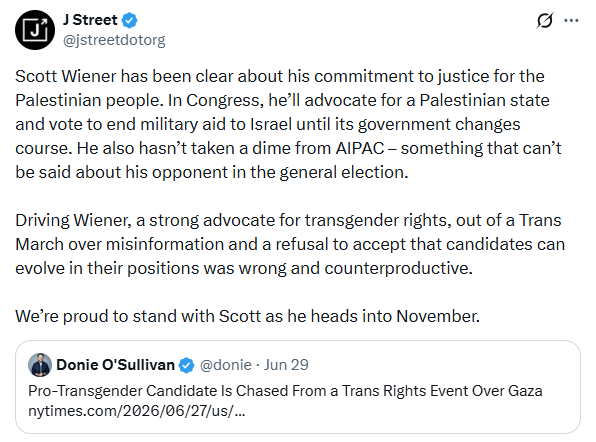Open the Jun 29 timestamp of quoted post

[x=286, y=365]
